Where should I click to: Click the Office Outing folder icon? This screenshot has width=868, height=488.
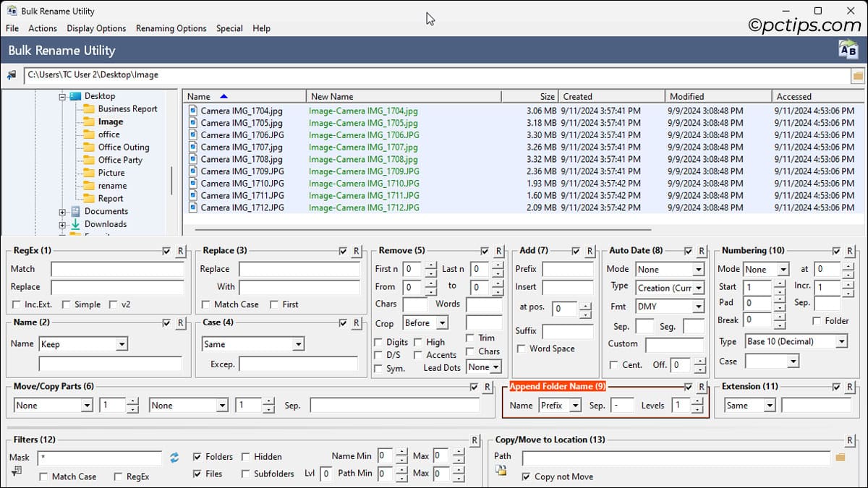[89, 147]
